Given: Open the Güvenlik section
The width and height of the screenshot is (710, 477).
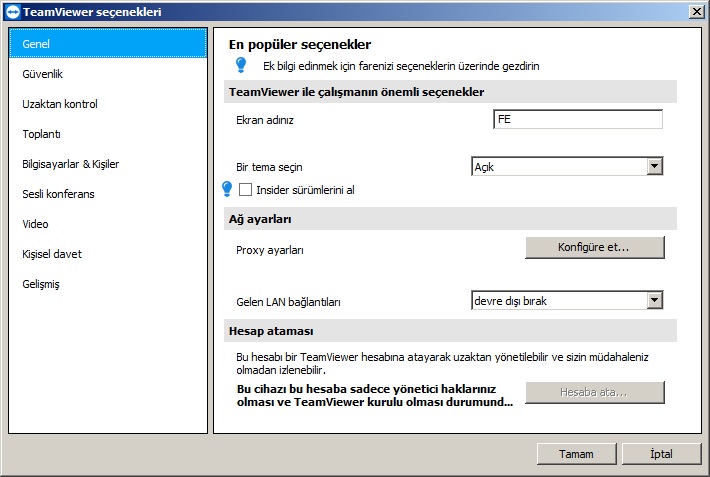Looking at the screenshot, I should [108, 74].
